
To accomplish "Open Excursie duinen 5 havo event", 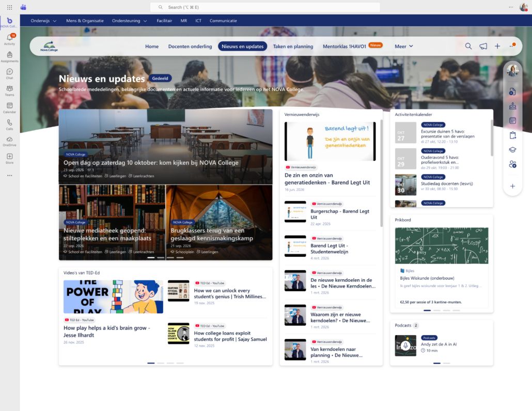I will [442, 132].
